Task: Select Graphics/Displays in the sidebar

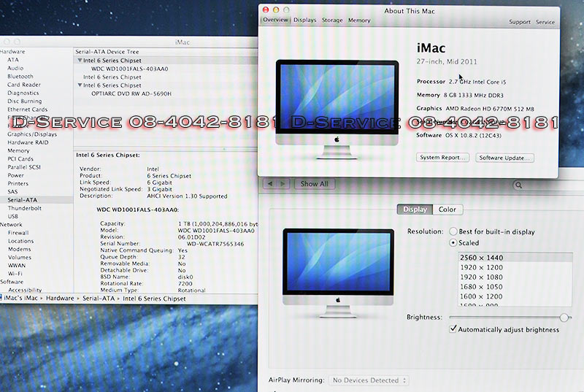Action: [32, 134]
